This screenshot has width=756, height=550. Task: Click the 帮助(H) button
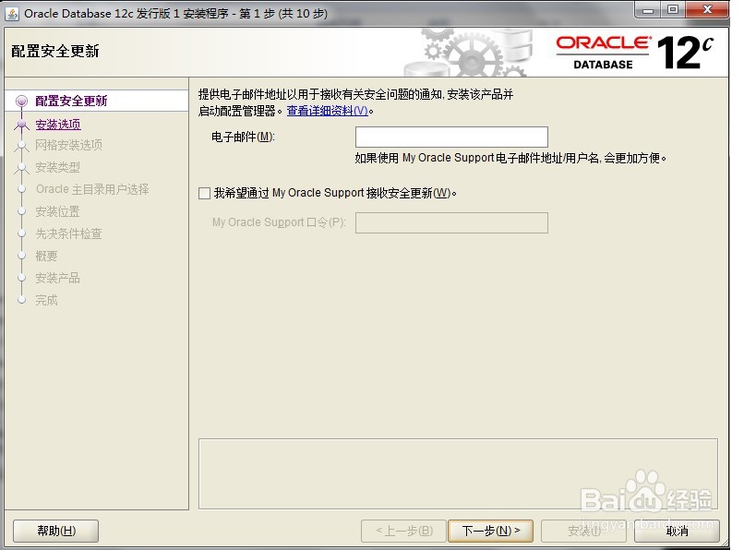tap(56, 531)
